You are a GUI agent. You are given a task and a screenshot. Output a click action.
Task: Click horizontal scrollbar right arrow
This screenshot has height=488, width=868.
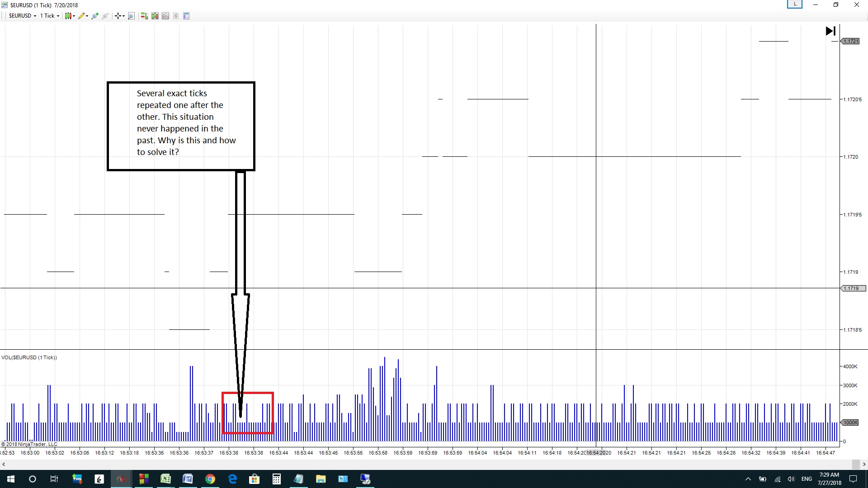pyautogui.click(x=864, y=464)
